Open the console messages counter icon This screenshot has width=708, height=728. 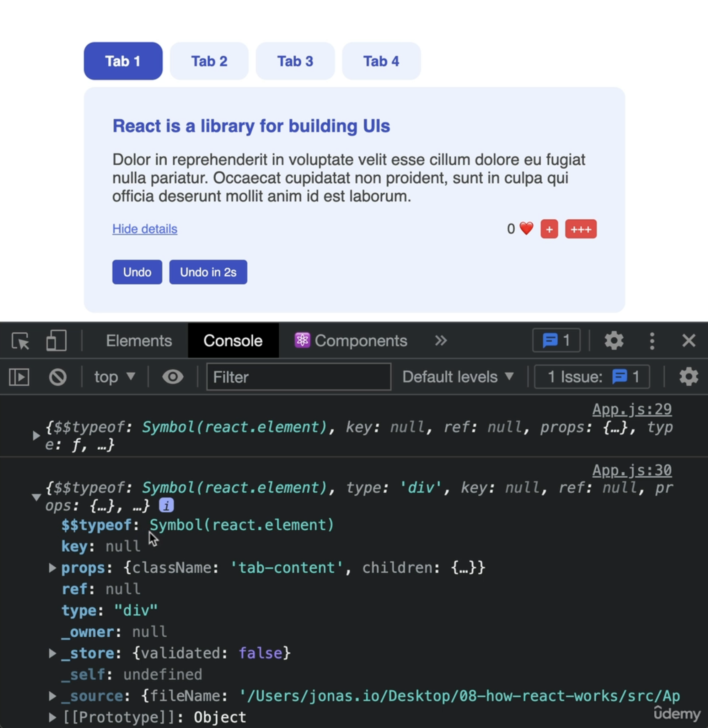point(556,340)
